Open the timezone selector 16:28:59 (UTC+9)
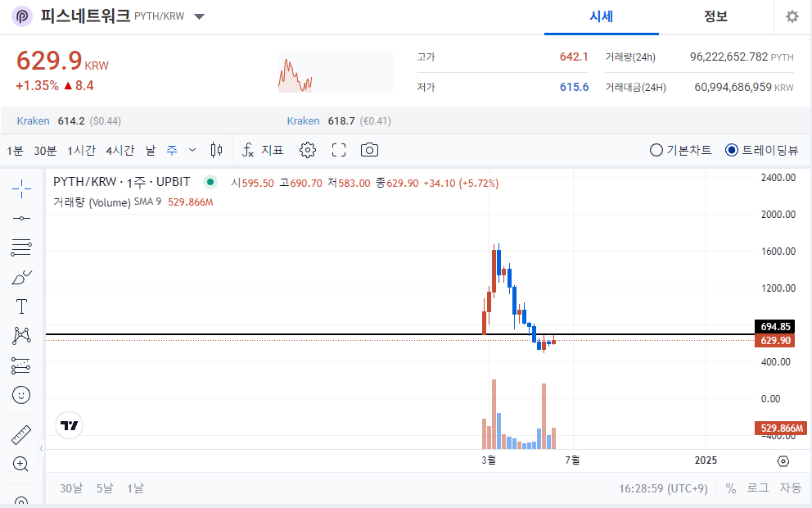 click(663, 488)
